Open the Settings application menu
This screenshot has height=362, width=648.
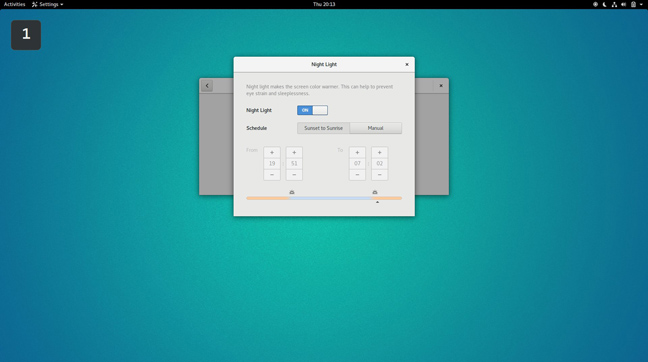[x=48, y=4]
